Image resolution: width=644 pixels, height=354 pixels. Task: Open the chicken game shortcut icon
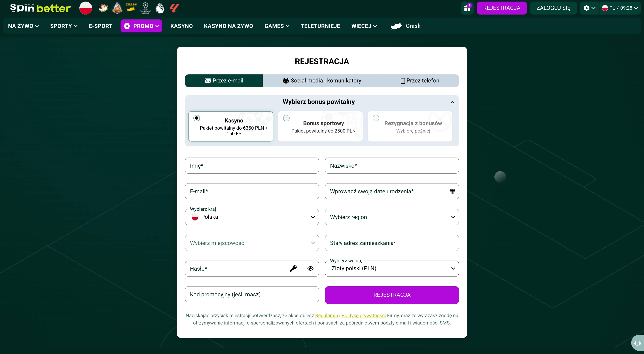(103, 8)
